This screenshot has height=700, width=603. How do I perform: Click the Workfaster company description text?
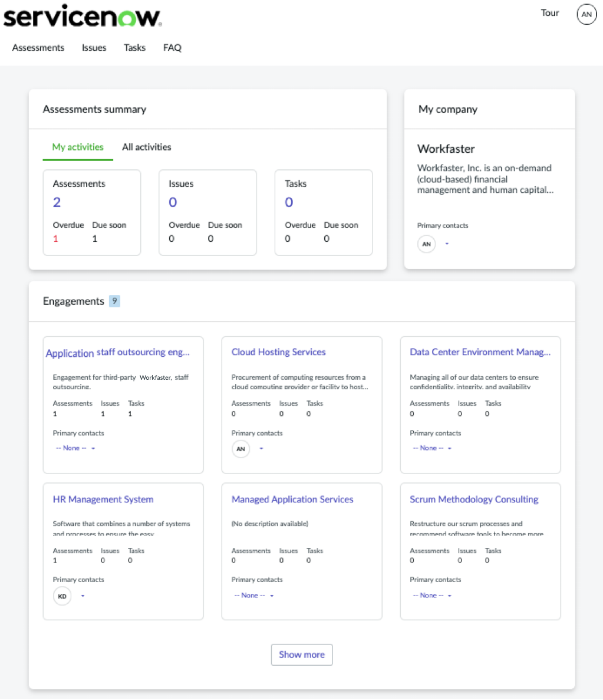pos(485,179)
